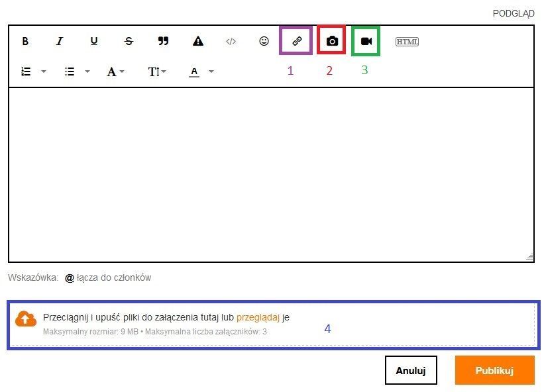Open the text color picker
Image resolution: width=542 pixels, height=392 pixels.
click(201, 72)
